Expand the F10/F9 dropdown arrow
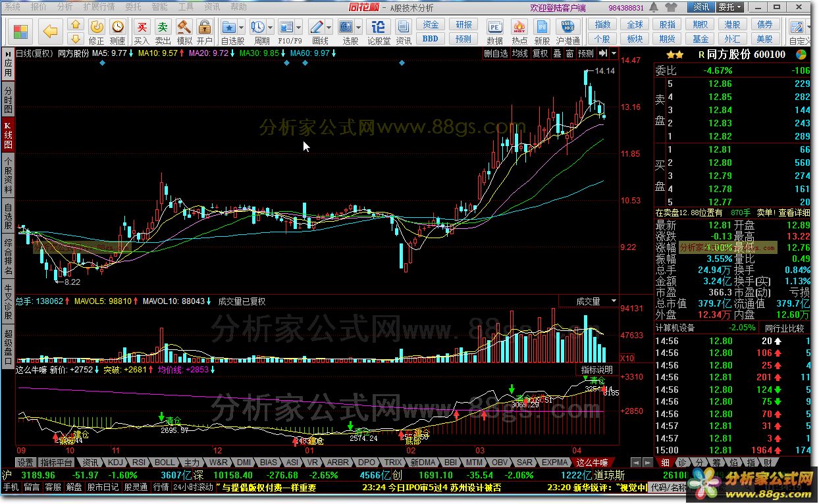This screenshot has width=819, height=504. coord(299,28)
